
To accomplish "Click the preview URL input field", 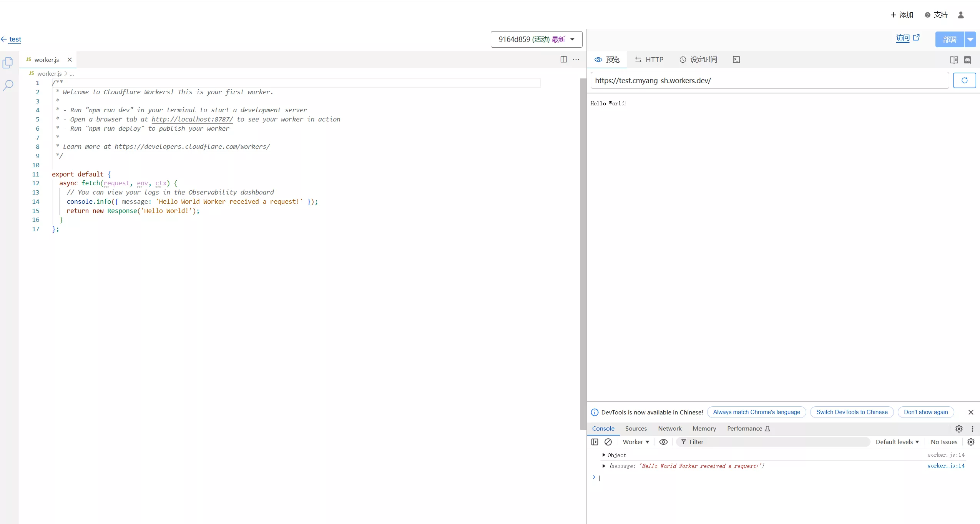I will [x=769, y=80].
